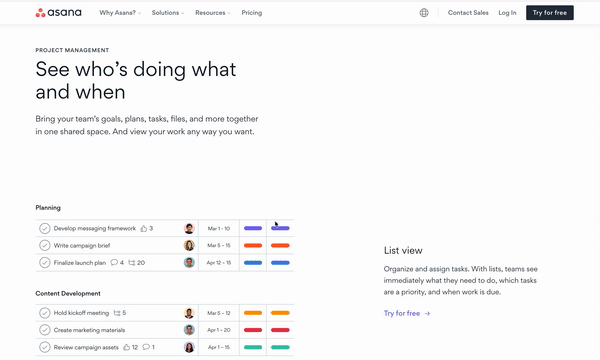This screenshot has width=600, height=360.
Task: Mark Write campaign brief complete
Action: (x=45, y=245)
